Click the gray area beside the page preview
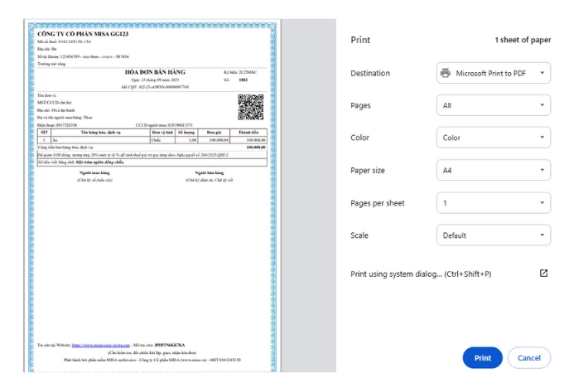588x373 pixels. [309, 196]
